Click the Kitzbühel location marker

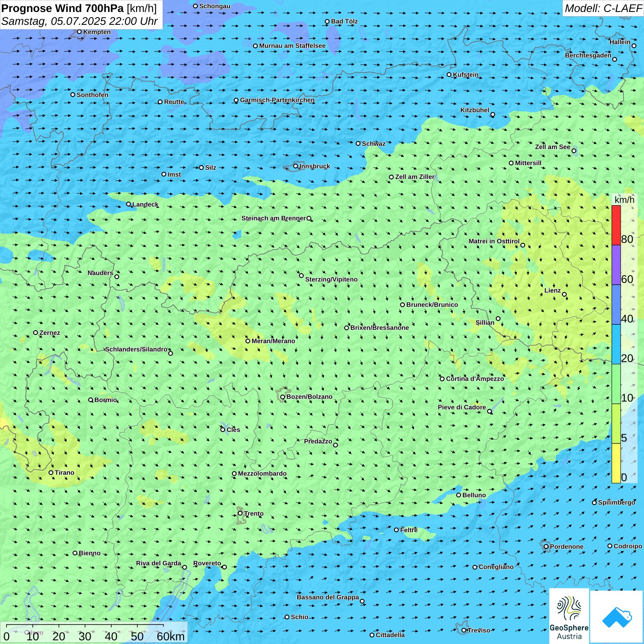point(493,115)
